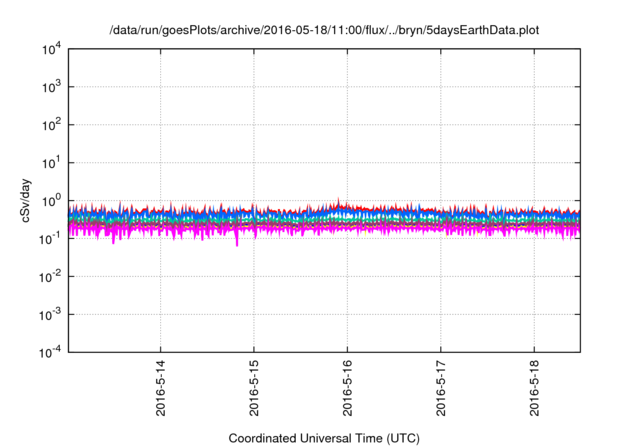Click the 2016-5-18 date tick label
640x448 pixels.
click(534, 388)
